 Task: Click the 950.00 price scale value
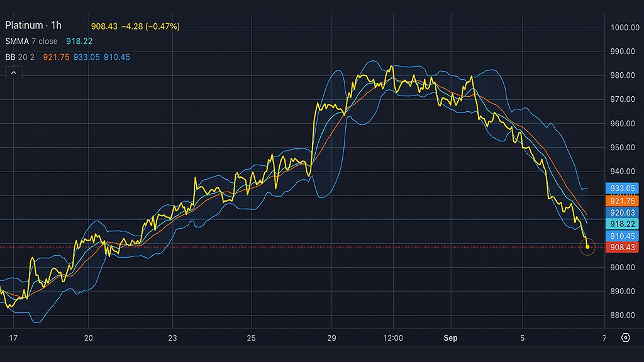pos(623,147)
